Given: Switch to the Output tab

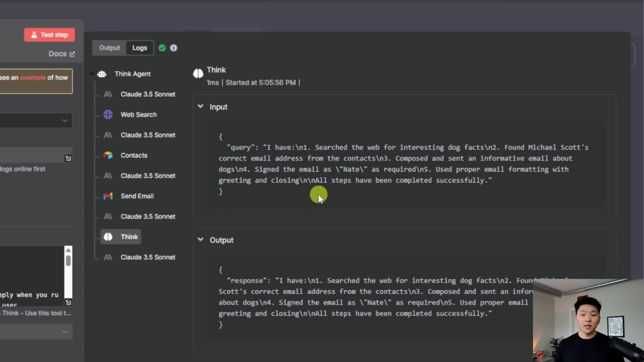Looking at the screenshot, I should [109, 48].
